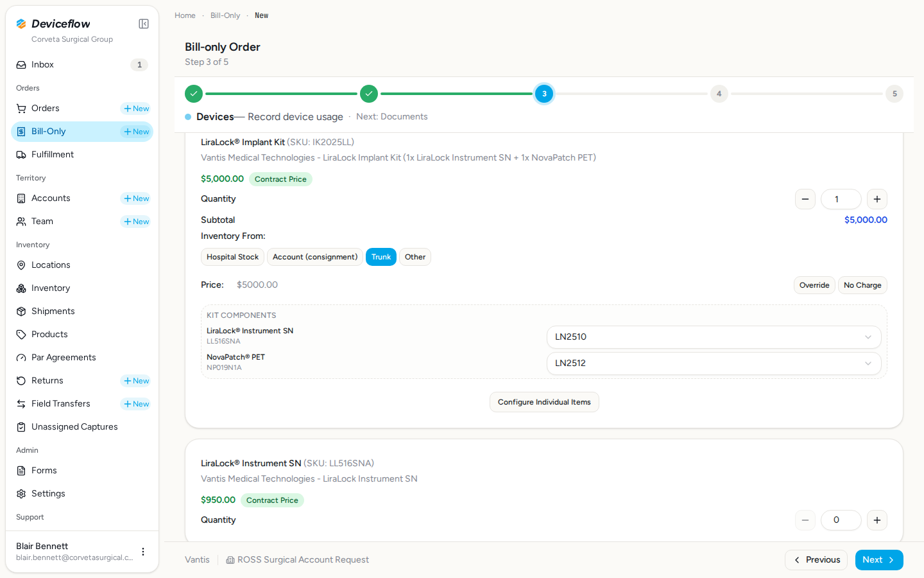
Task: Create a new Return via + New
Action: tap(136, 381)
